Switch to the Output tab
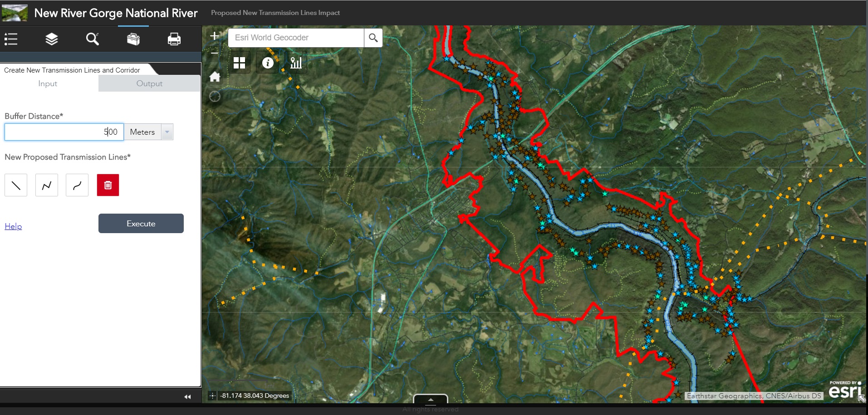This screenshot has height=415, width=868. tap(149, 83)
